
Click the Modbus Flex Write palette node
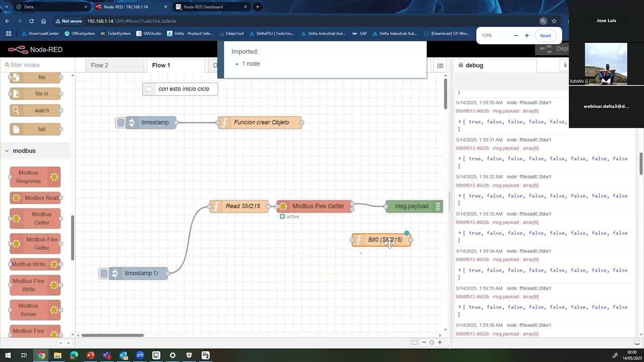[35, 285]
